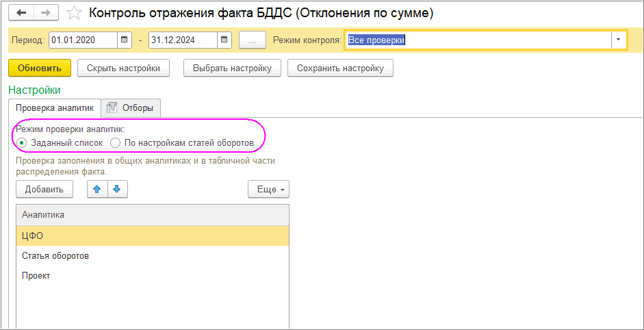
Task: Switch to the "Отборы" tab
Action: tap(131, 107)
